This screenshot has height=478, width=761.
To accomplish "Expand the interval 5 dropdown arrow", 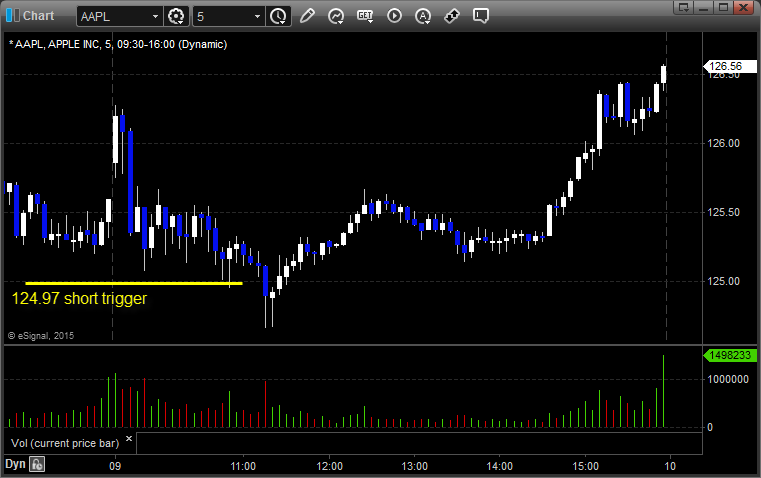I will pos(258,16).
